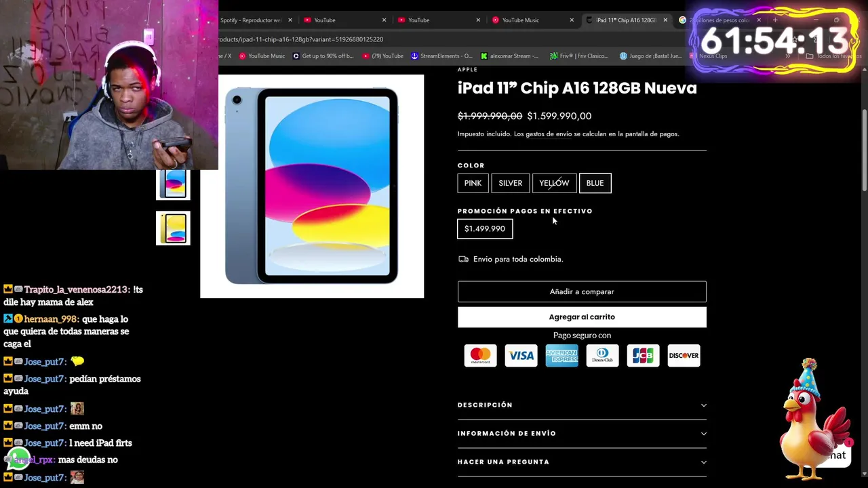
Task: Close the Spotify Reproductor tab
Action: click(290, 20)
